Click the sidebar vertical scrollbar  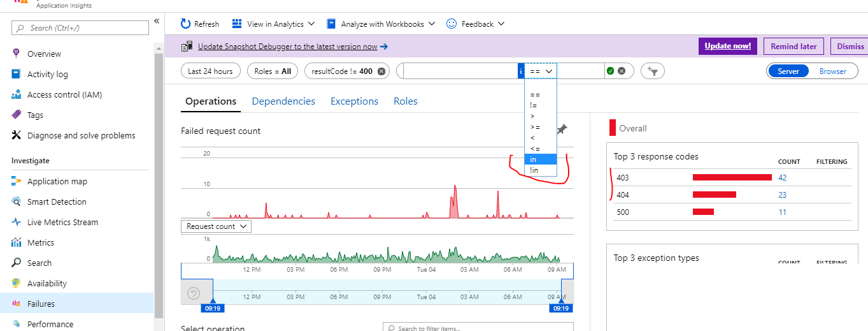click(159, 185)
